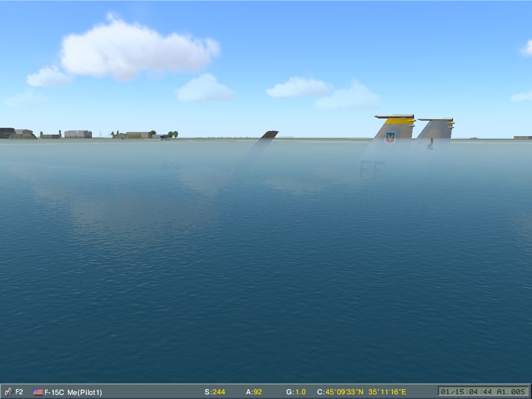Click the G:1.0 g-load readout
Viewport: 532px width, 399px height.
[x=296, y=392]
